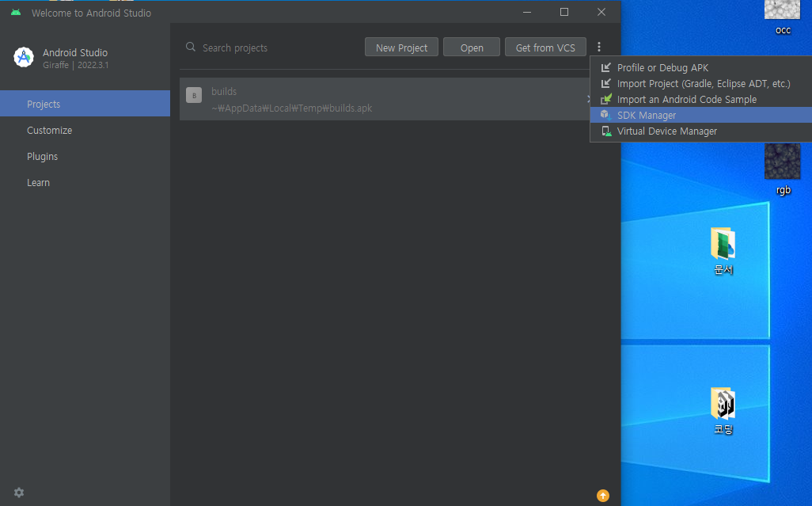812x506 pixels.
Task: Switch to the Projects tab
Action: pos(85,104)
